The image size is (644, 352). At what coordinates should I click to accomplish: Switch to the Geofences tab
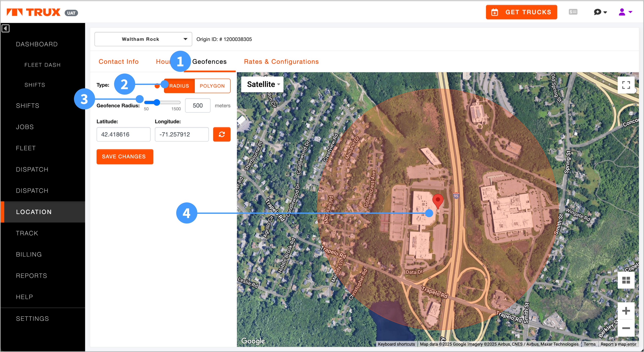[x=209, y=61]
